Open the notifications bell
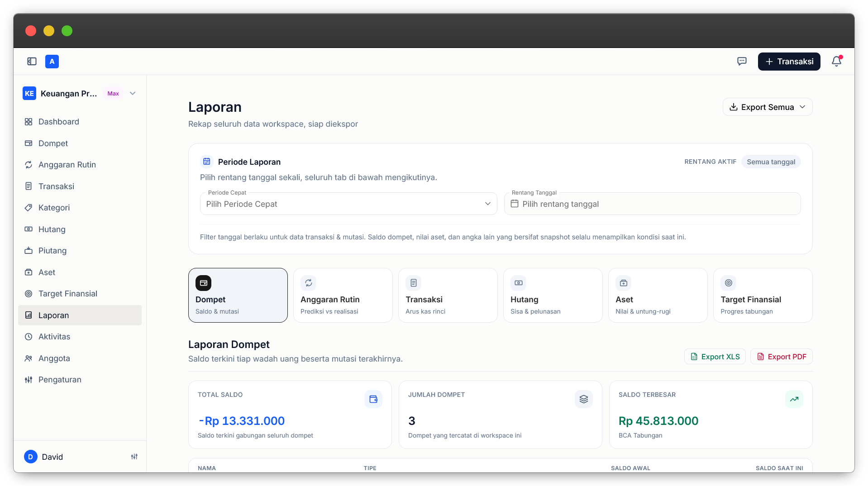This screenshot has height=486, width=868. click(x=836, y=62)
